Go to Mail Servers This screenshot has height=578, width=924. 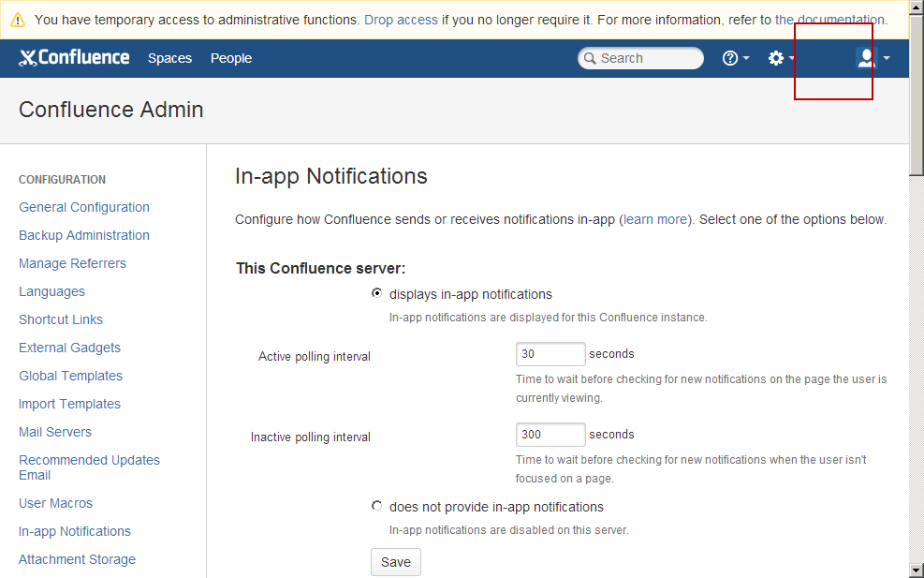click(55, 432)
